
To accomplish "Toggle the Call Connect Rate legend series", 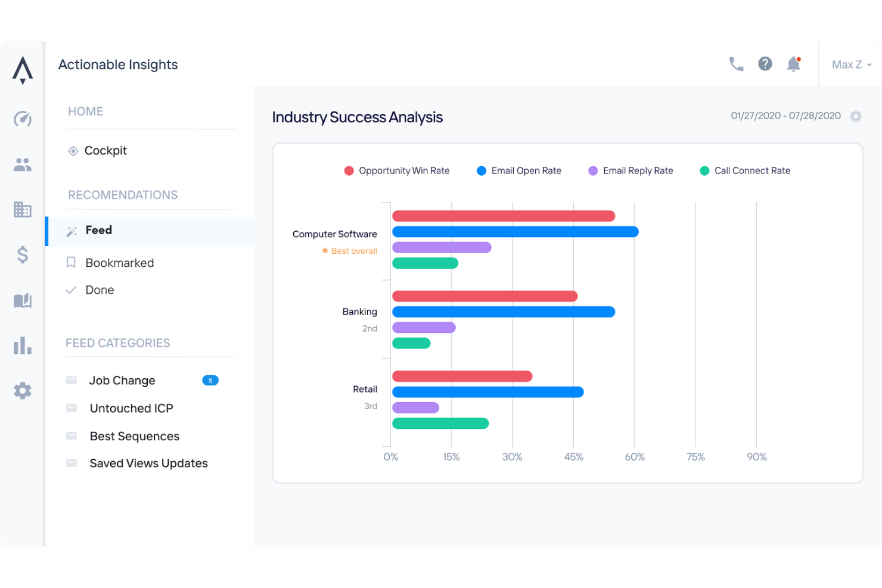I will [745, 171].
